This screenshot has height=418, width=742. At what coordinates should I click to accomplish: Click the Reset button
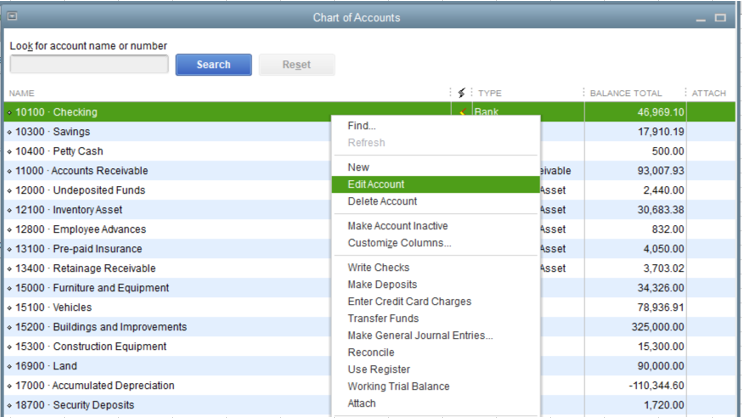coord(297,64)
